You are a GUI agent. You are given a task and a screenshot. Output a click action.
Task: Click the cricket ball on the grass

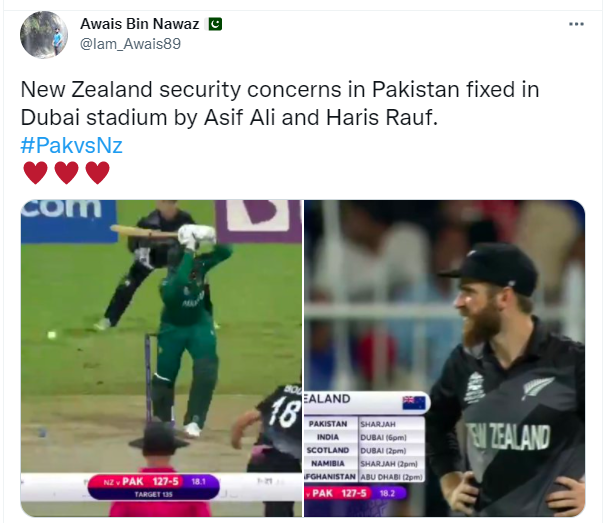[x=51, y=335]
